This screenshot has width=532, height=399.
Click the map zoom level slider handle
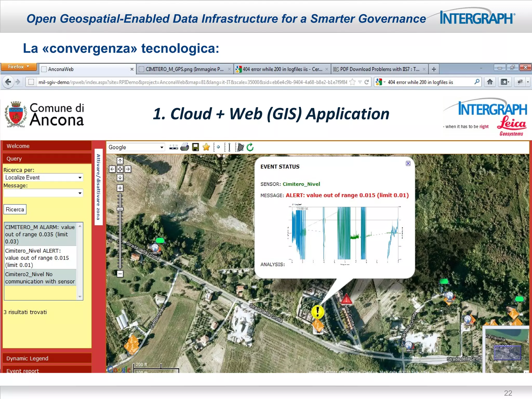tap(120, 209)
